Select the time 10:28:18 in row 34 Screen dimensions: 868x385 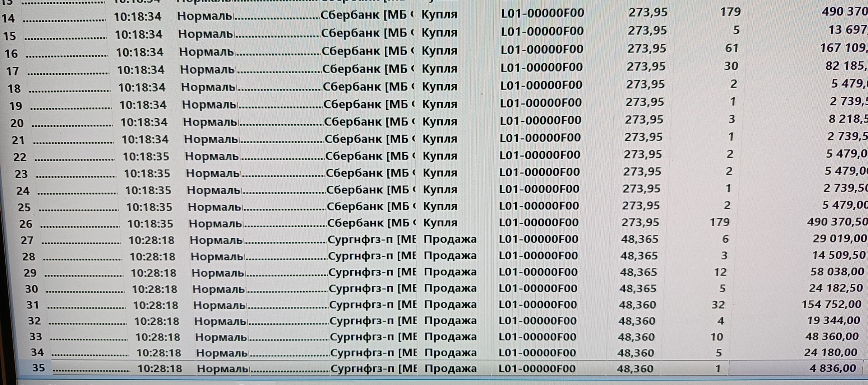[x=159, y=353]
